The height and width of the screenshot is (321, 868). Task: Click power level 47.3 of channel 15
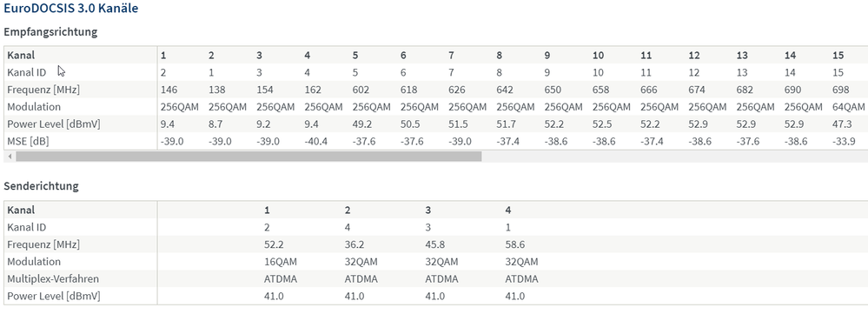pos(842,124)
